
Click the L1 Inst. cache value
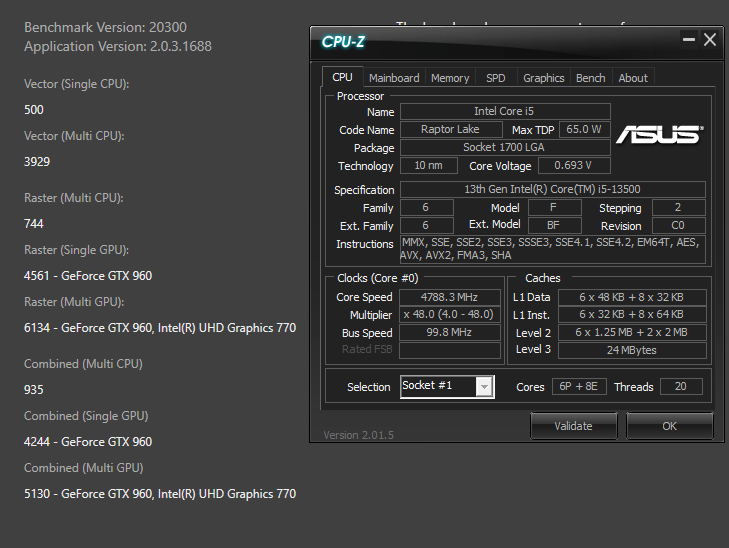(x=632, y=315)
